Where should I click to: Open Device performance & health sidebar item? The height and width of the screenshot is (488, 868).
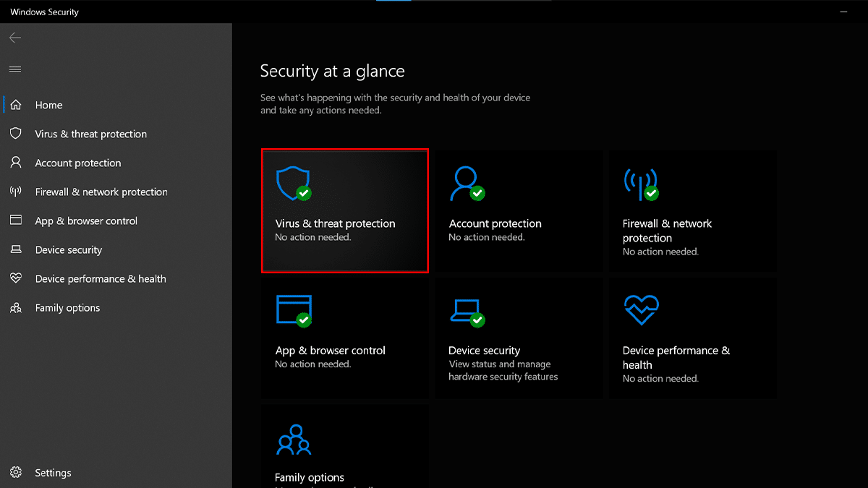coord(100,278)
